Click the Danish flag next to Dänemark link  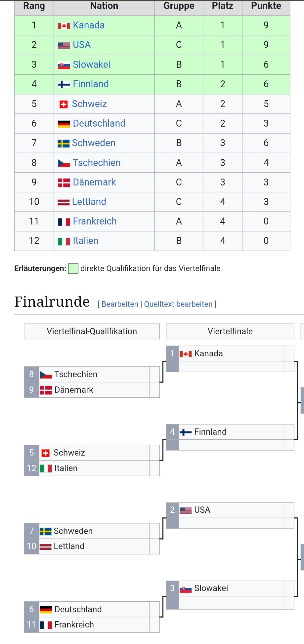[x=64, y=183]
